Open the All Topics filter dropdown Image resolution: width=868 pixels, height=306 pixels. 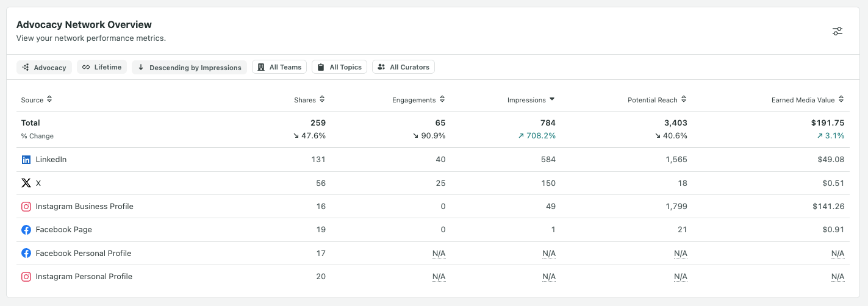pos(339,67)
